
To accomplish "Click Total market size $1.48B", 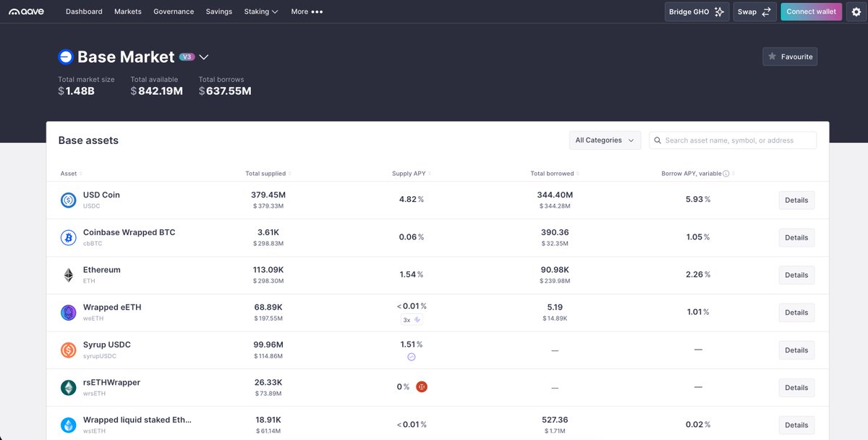I will point(76,91).
